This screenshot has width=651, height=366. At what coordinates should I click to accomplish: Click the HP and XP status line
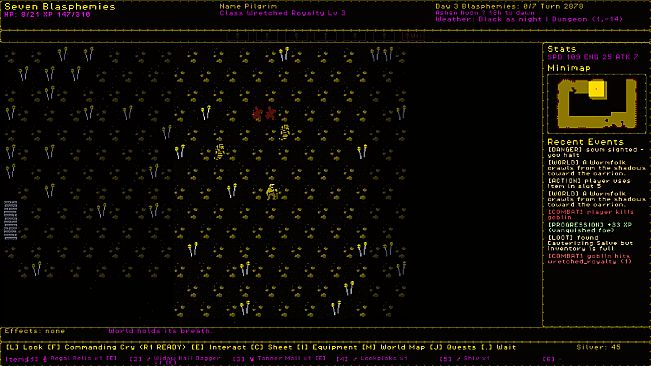coord(47,15)
